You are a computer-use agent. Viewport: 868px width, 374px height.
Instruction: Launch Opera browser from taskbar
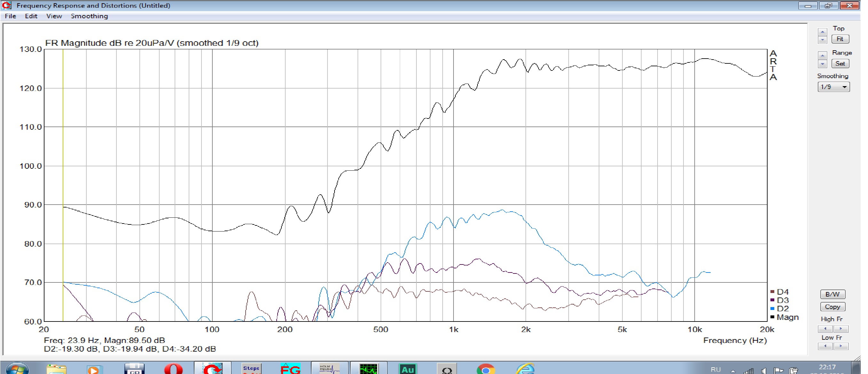(173, 369)
